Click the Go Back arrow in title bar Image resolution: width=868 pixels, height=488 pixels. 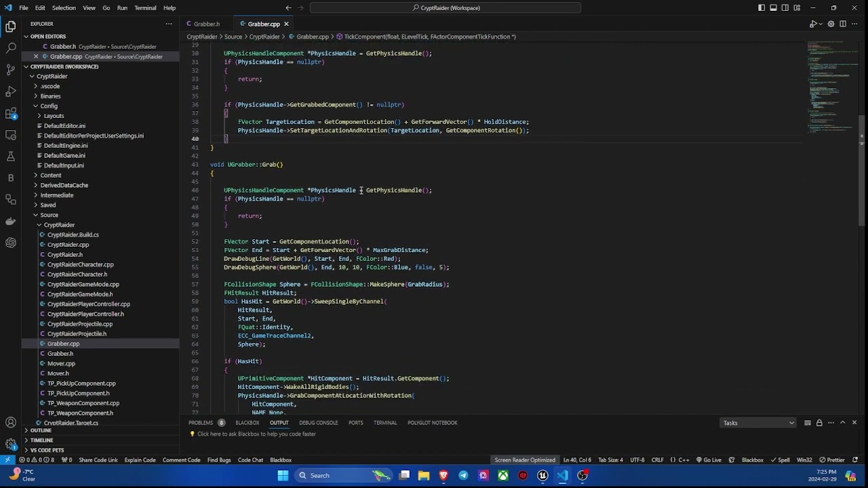[x=289, y=8]
